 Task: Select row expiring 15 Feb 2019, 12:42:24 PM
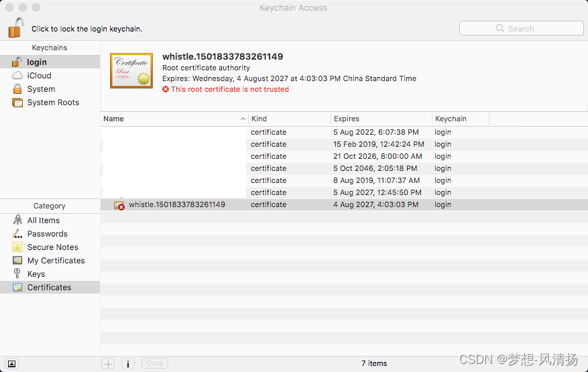[x=344, y=144]
